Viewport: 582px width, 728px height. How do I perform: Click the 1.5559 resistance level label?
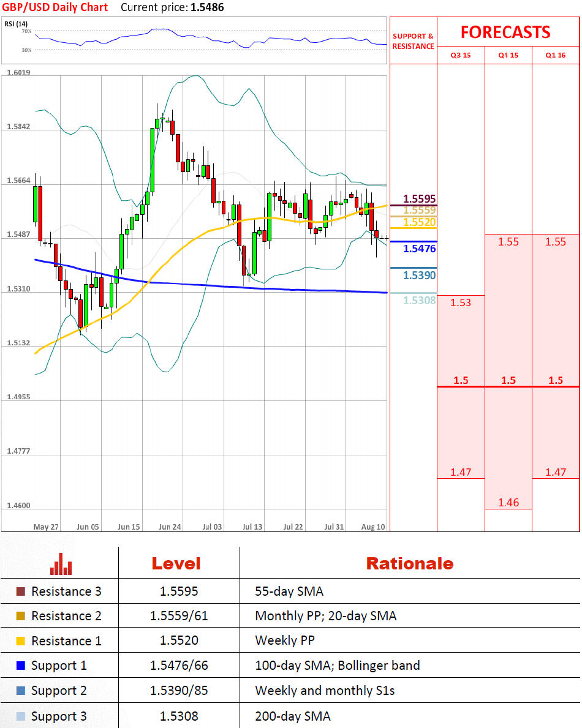(x=420, y=211)
